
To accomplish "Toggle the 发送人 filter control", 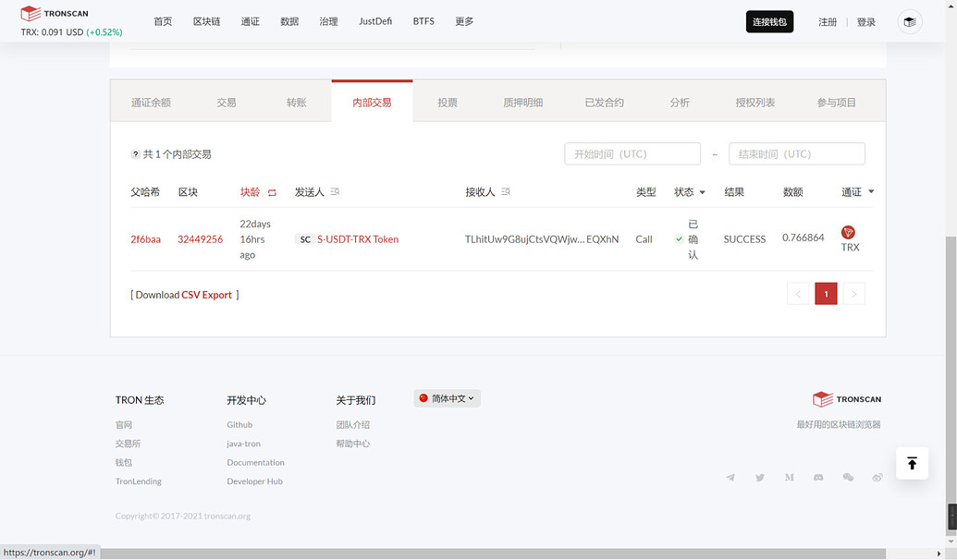I will [x=335, y=190].
